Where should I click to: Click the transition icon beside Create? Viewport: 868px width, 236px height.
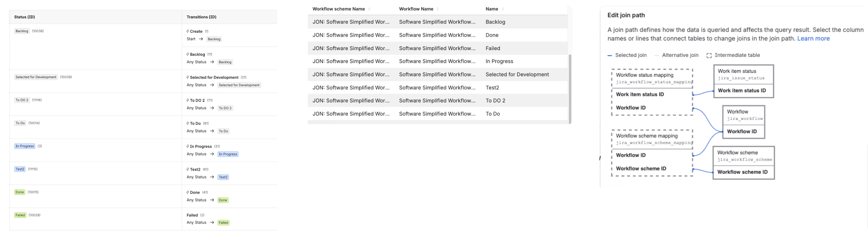[x=188, y=31]
